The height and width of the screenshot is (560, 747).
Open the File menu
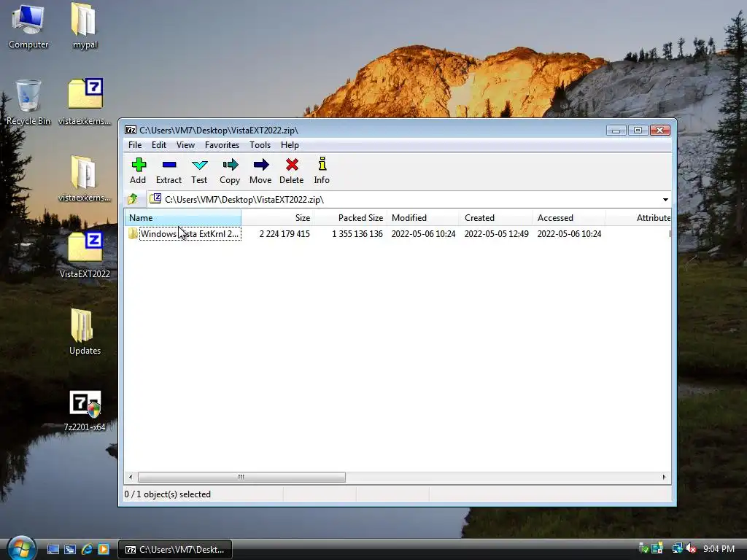tap(135, 145)
